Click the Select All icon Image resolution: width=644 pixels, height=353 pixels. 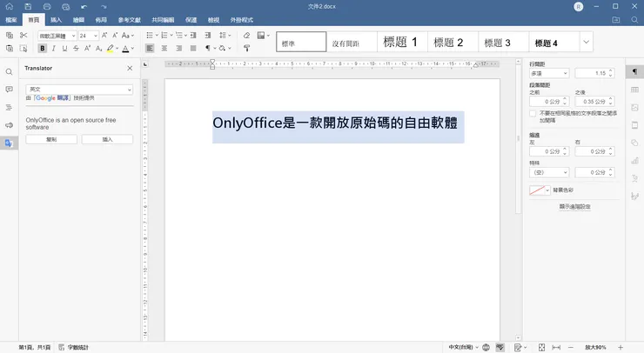pos(23,49)
